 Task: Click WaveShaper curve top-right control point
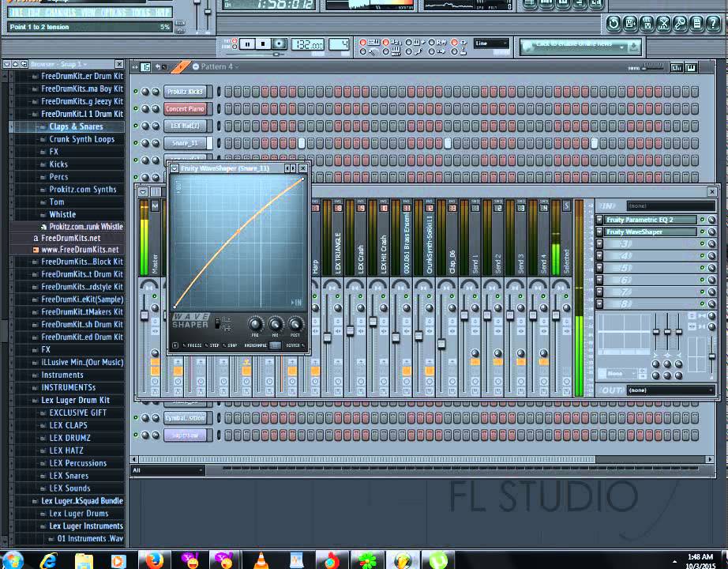(302, 179)
